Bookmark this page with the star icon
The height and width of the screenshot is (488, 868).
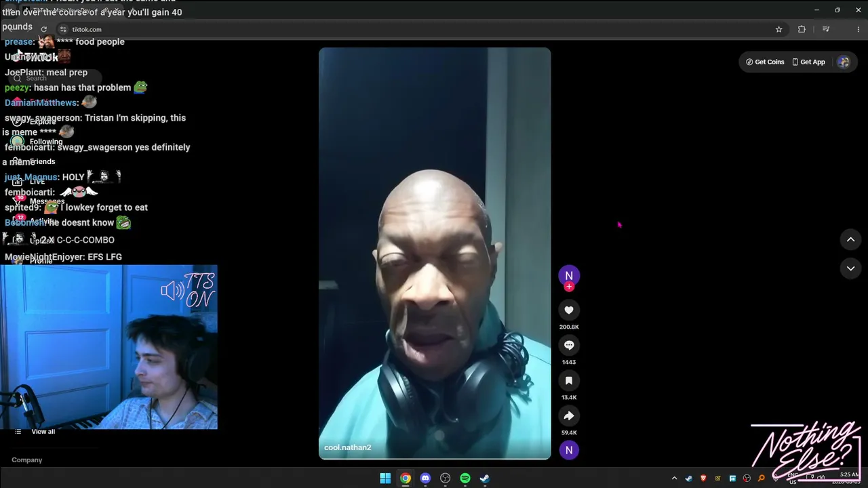click(778, 29)
